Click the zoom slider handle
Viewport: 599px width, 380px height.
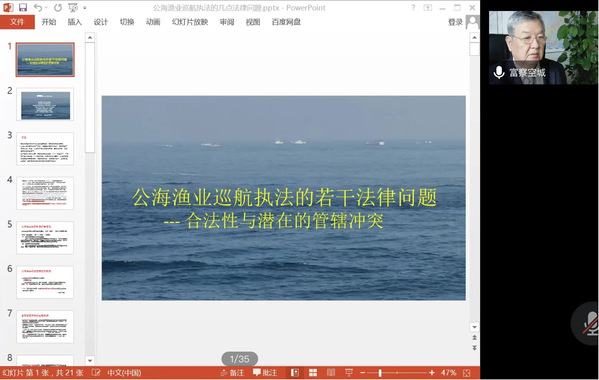click(380, 373)
